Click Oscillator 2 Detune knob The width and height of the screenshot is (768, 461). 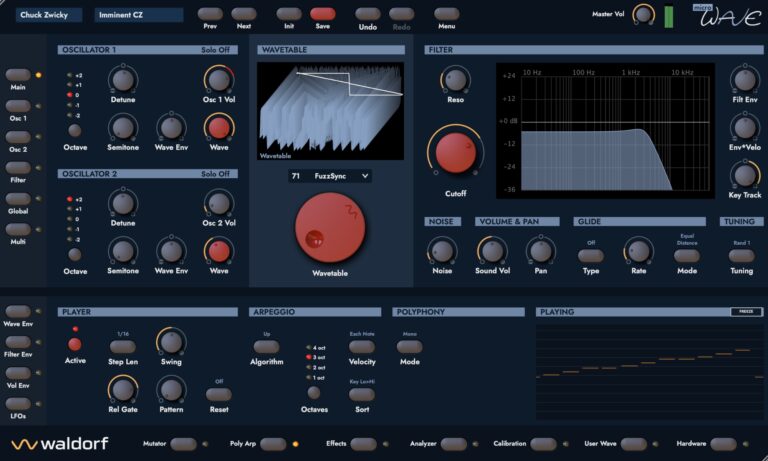[123, 203]
